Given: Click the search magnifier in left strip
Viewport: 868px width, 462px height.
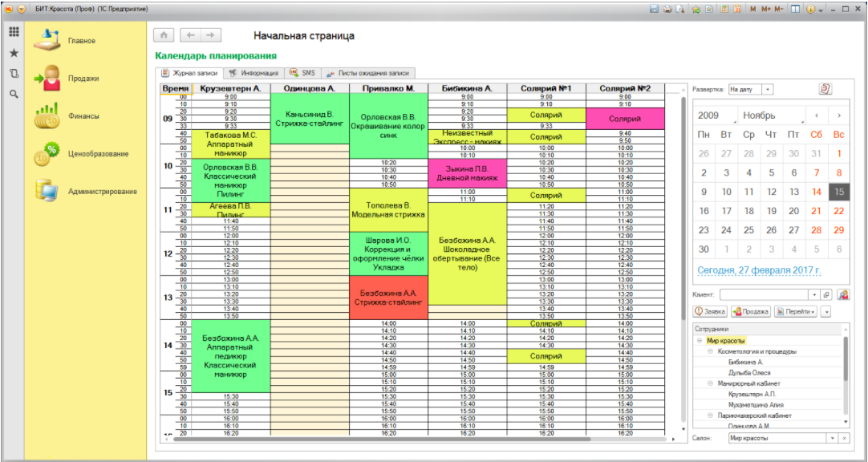Looking at the screenshot, I should click(14, 95).
